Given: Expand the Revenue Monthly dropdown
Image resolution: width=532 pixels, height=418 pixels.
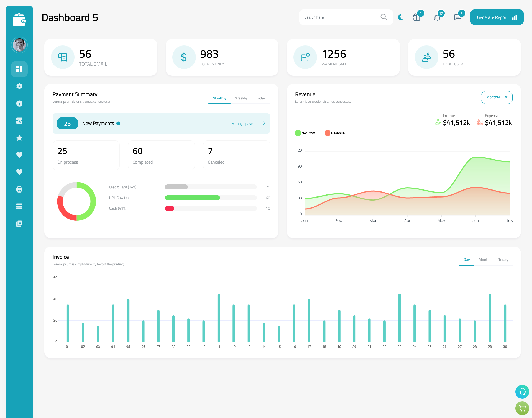Looking at the screenshot, I should (496, 97).
